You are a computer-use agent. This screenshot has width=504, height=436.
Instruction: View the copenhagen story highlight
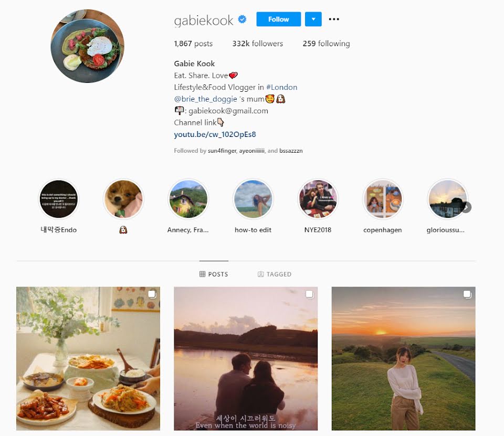[x=383, y=199]
